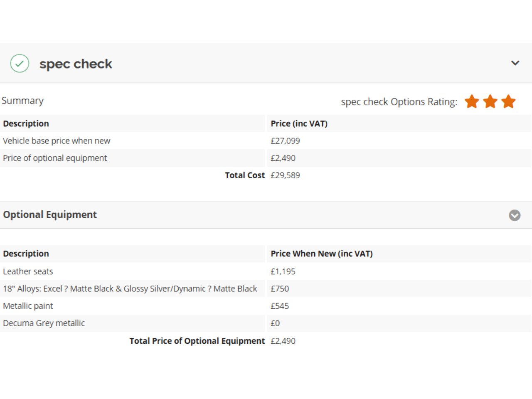Click the Summary label
Screen dimensions: 532x399
[23, 101]
